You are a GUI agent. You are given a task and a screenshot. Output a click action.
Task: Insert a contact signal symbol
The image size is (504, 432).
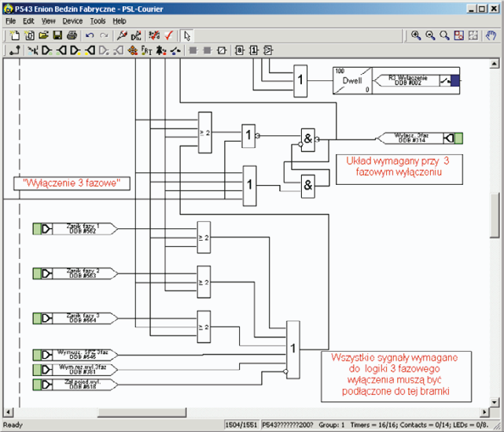[175, 50]
